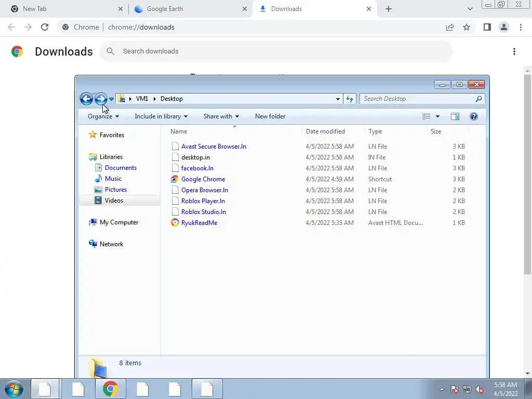The height and width of the screenshot is (399, 532).
Task: Switch to the New Tab Chrome tab
Action: tap(63, 9)
